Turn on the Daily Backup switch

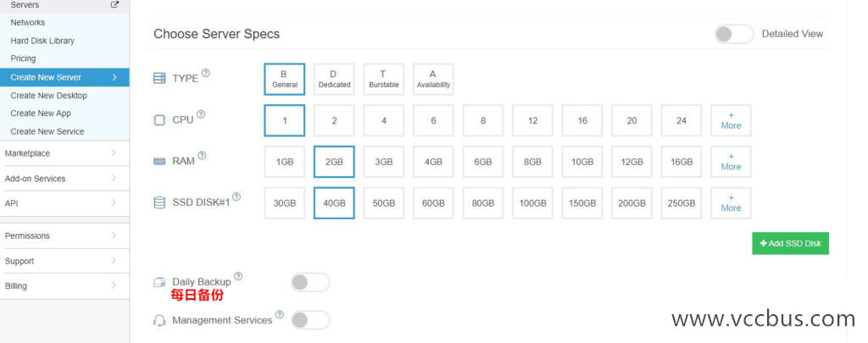[x=309, y=282]
